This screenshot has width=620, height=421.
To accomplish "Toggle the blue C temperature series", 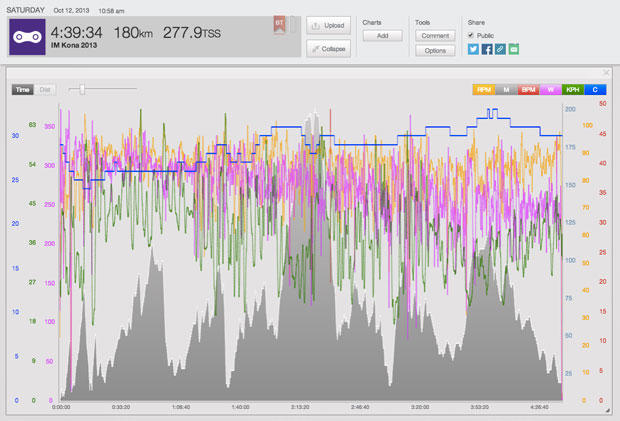I will [594, 90].
